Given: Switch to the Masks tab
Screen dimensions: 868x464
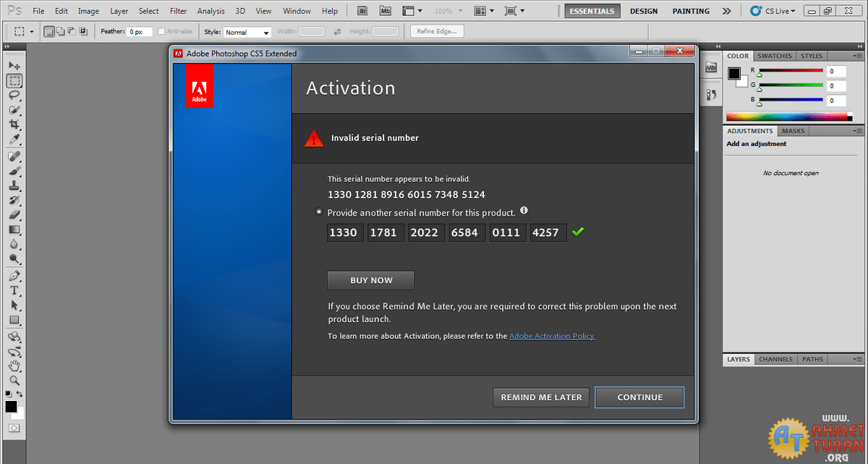Looking at the screenshot, I should pos(793,131).
